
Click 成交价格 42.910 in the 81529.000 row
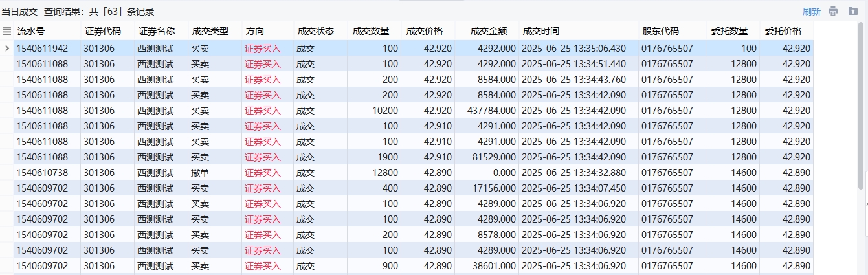(x=438, y=157)
